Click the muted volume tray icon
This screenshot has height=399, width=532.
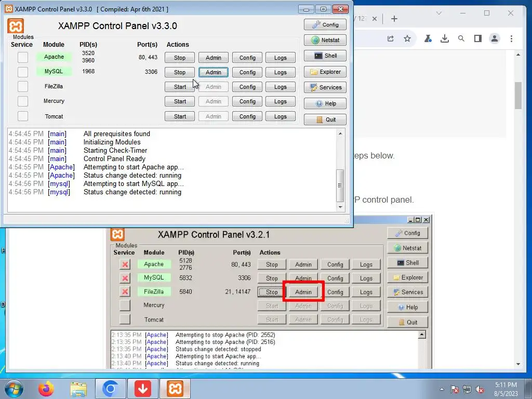(480, 390)
